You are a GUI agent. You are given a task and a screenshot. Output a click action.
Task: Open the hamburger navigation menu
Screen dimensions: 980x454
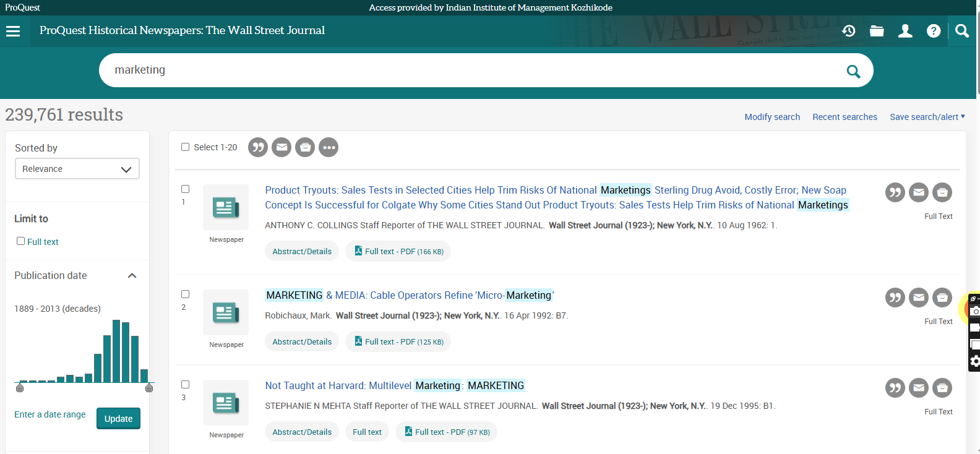click(x=13, y=31)
